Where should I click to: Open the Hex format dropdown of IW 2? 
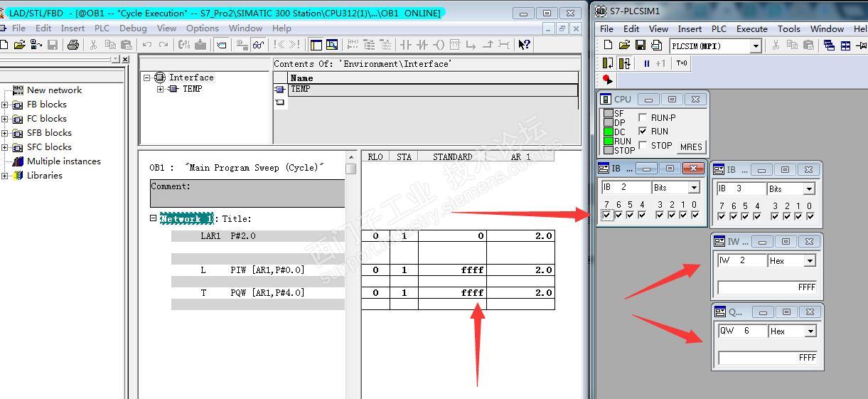pyautogui.click(x=810, y=261)
